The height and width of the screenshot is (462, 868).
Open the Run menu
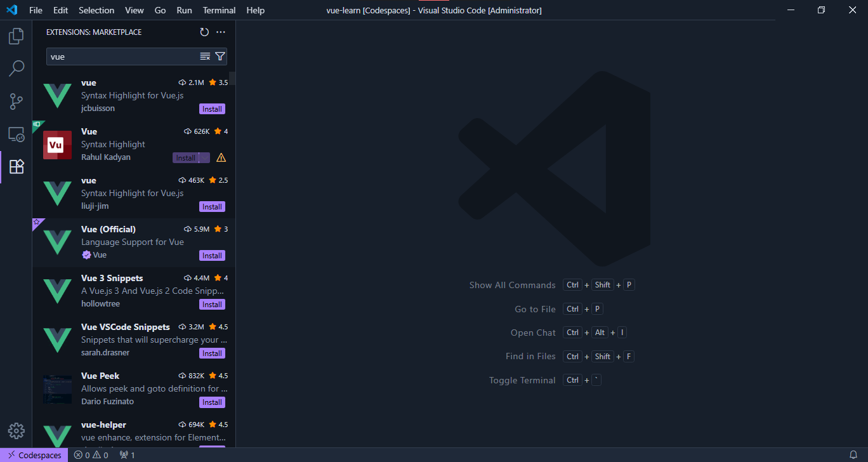click(x=184, y=10)
